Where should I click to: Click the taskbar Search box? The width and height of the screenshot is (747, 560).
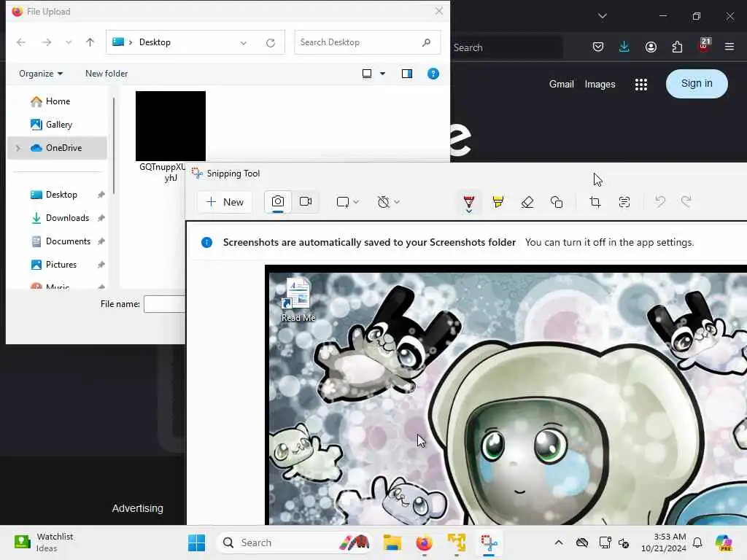(x=295, y=542)
